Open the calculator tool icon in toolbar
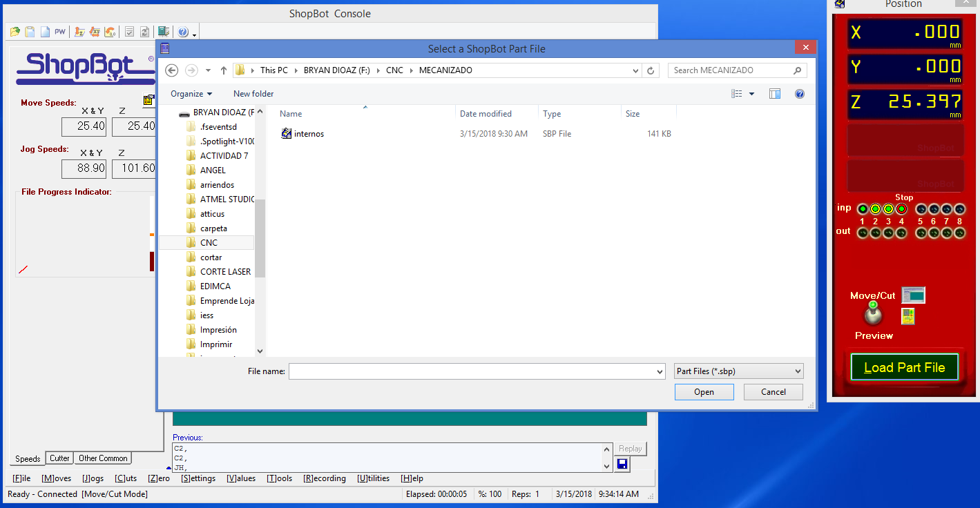 click(x=164, y=32)
